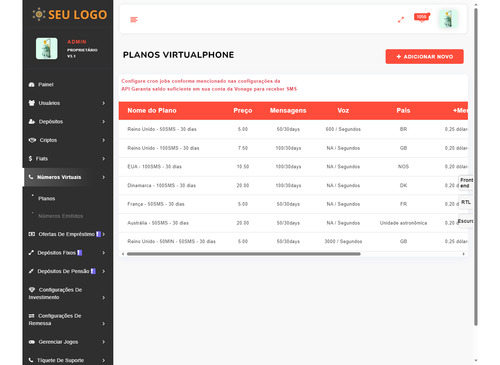This screenshot has height=365, width=500.
Task: Click the Configurações De Investimento diamond icon
Action: 32,290
